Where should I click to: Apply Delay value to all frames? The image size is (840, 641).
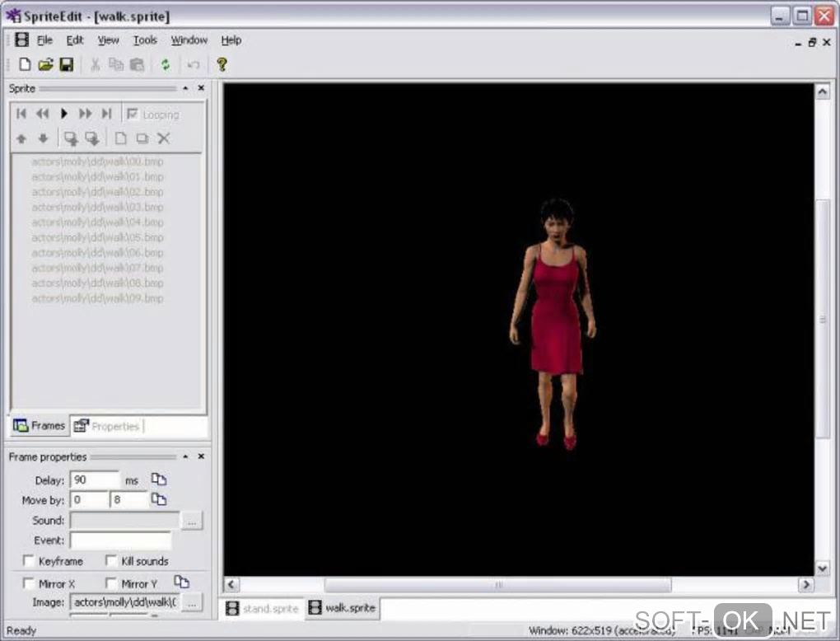pyautogui.click(x=159, y=479)
